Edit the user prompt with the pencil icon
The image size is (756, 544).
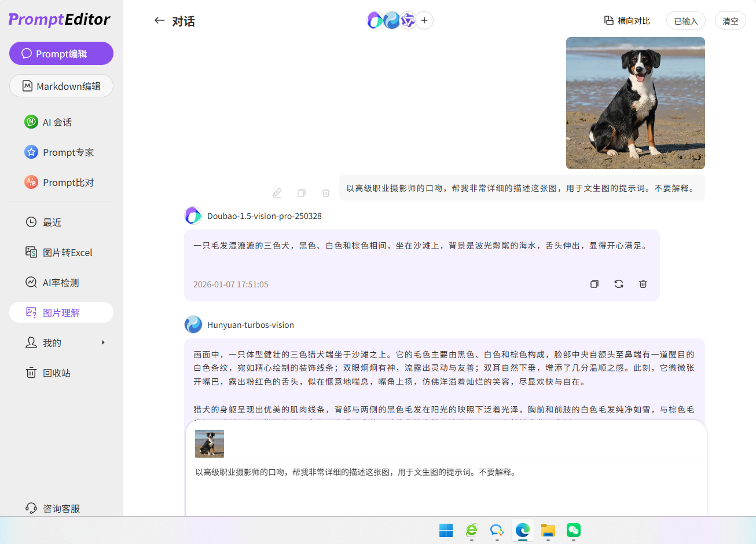click(x=277, y=192)
